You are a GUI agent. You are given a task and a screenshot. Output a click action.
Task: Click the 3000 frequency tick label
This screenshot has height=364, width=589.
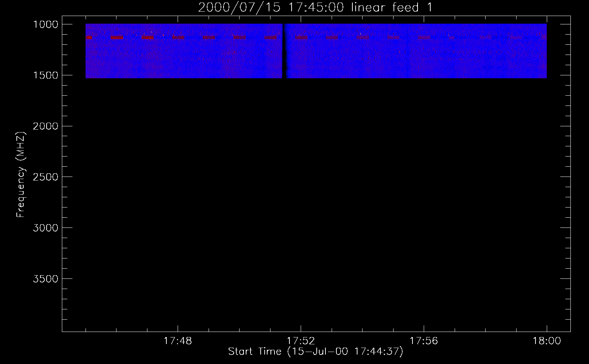[x=46, y=228]
